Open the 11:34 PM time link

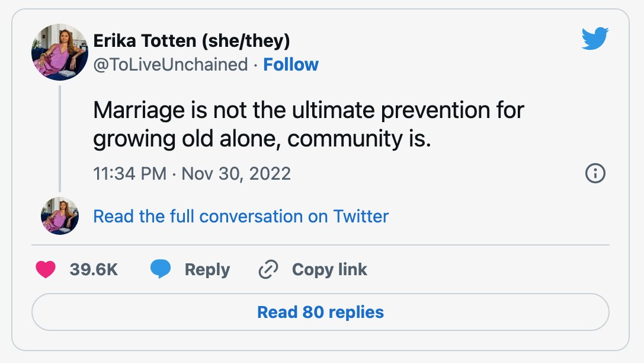pyautogui.click(x=130, y=173)
